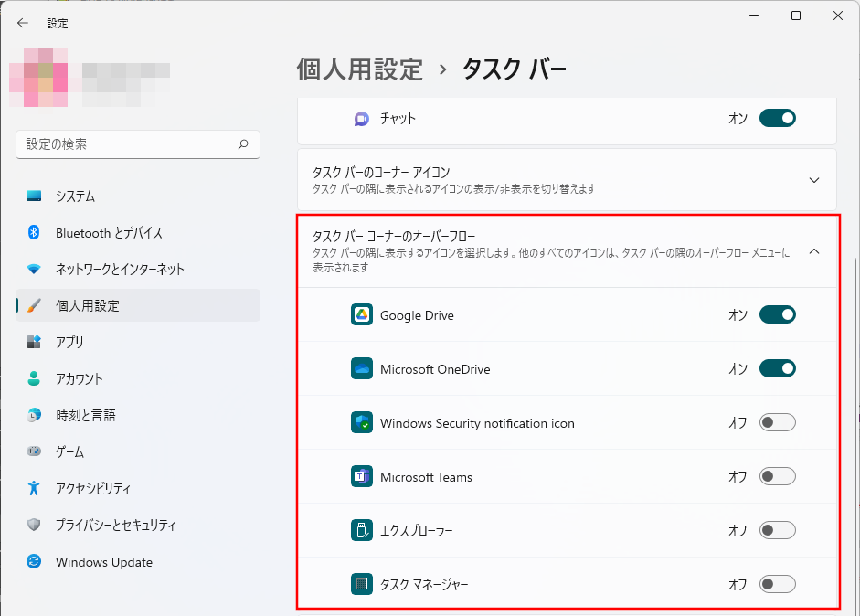Turn off the Google Drive toggle
Viewport: 860px width, 616px height.
777,315
